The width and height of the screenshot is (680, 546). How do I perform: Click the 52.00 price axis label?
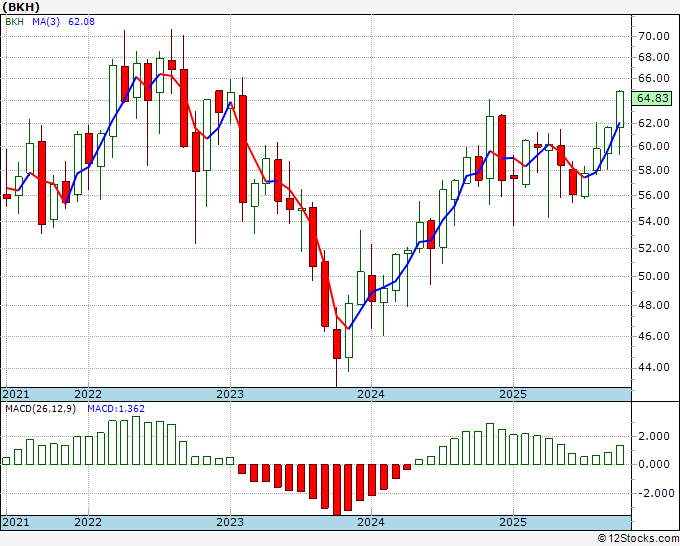tap(654, 248)
